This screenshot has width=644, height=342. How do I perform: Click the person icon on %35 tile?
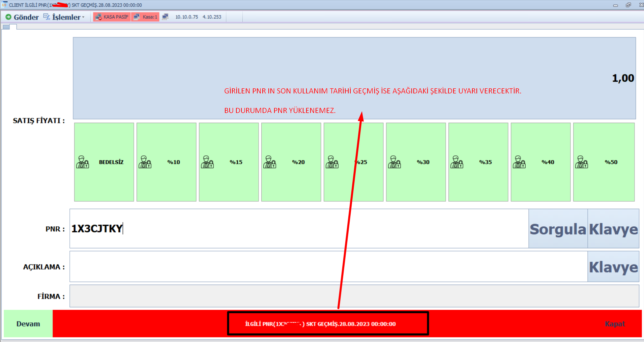(457, 162)
